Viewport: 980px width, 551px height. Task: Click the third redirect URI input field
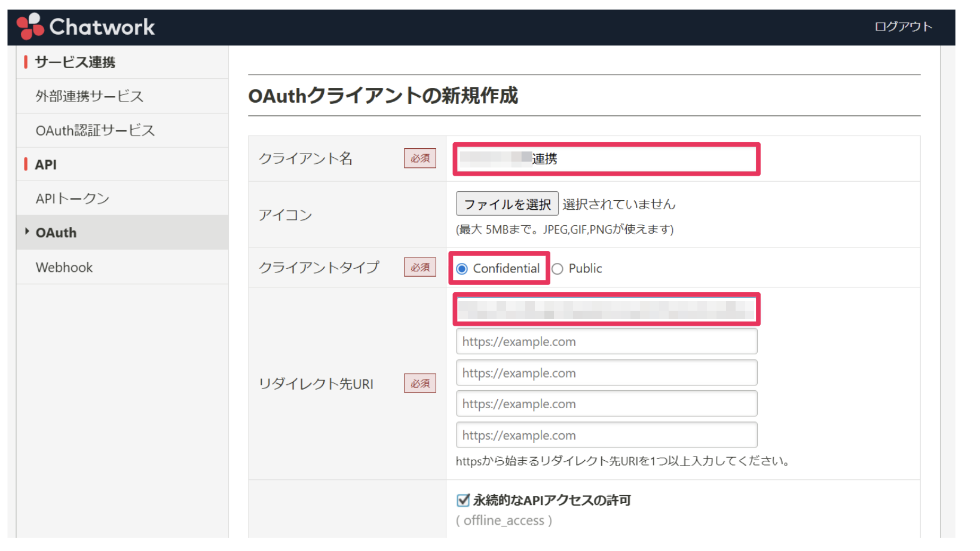[607, 373]
